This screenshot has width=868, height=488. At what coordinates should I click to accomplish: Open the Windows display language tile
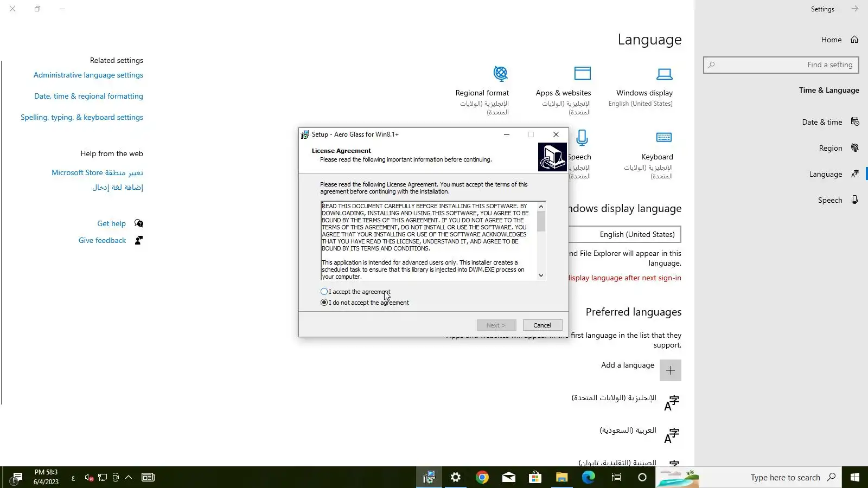[x=641, y=87]
